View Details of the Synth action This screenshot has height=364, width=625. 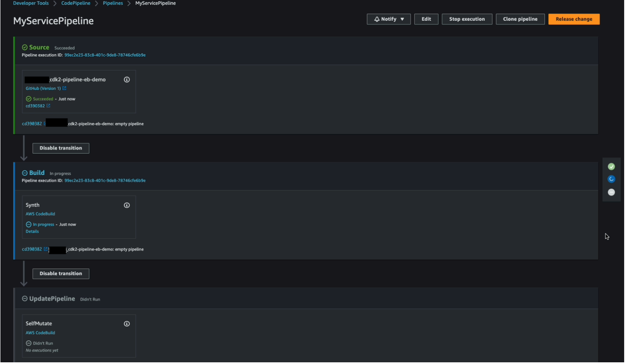tap(32, 232)
